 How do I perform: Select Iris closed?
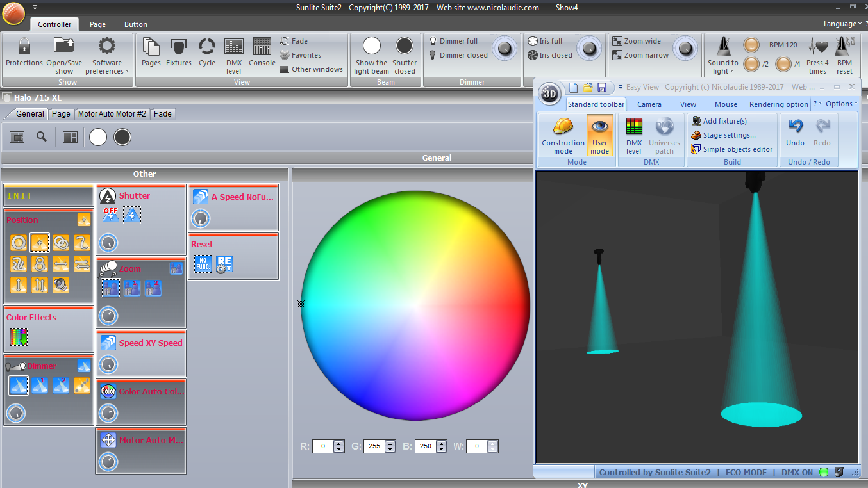(550, 55)
